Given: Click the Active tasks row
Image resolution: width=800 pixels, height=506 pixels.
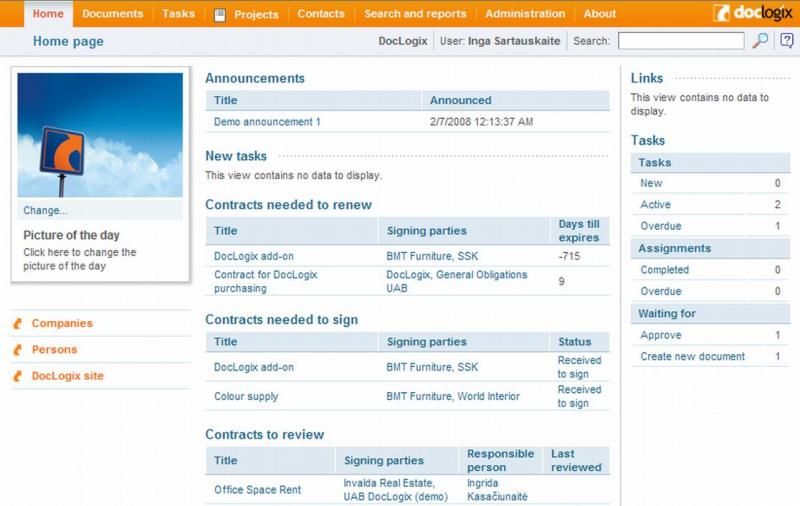Looking at the screenshot, I should pos(710,205).
